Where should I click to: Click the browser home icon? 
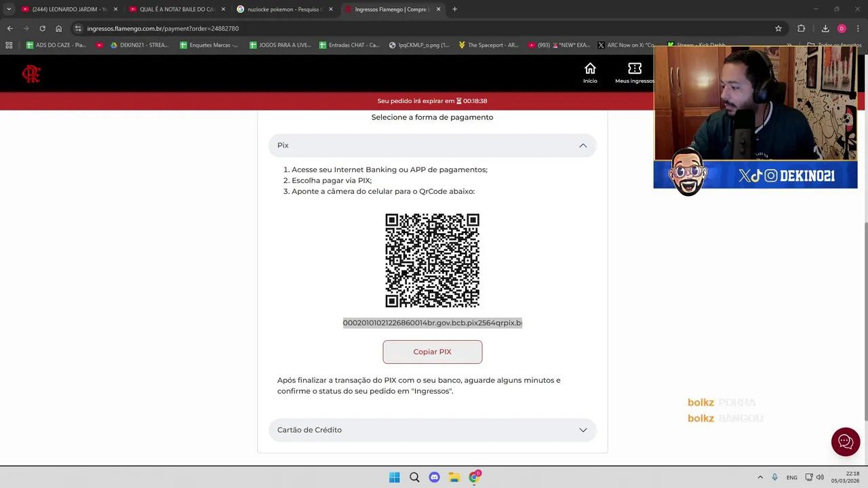58,28
